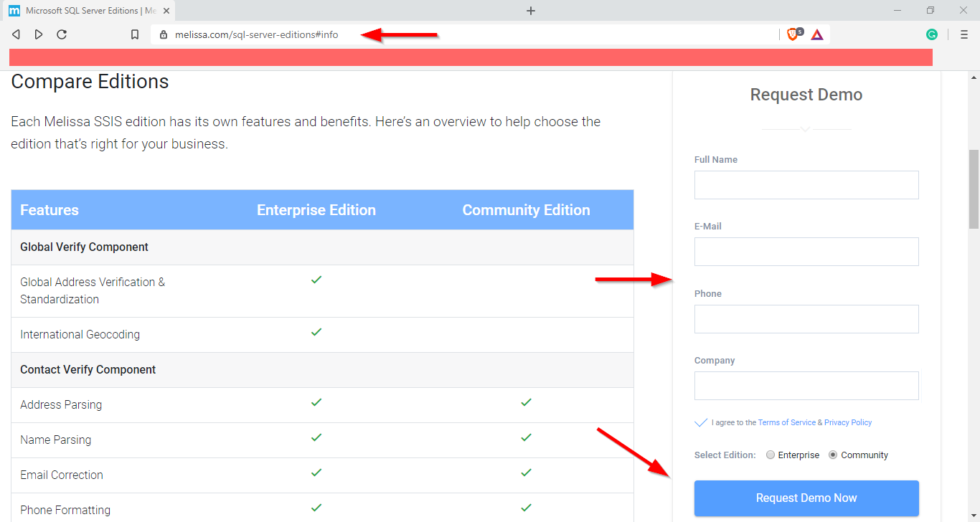Go back to the previous page
The image size is (980, 522).
click(x=16, y=34)
